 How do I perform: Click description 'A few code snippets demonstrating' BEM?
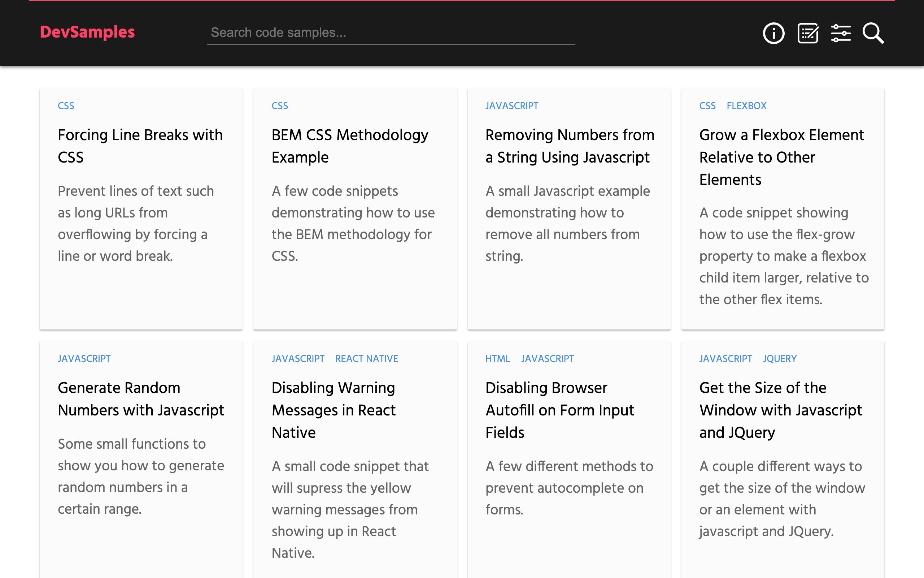tap(353, 223)
